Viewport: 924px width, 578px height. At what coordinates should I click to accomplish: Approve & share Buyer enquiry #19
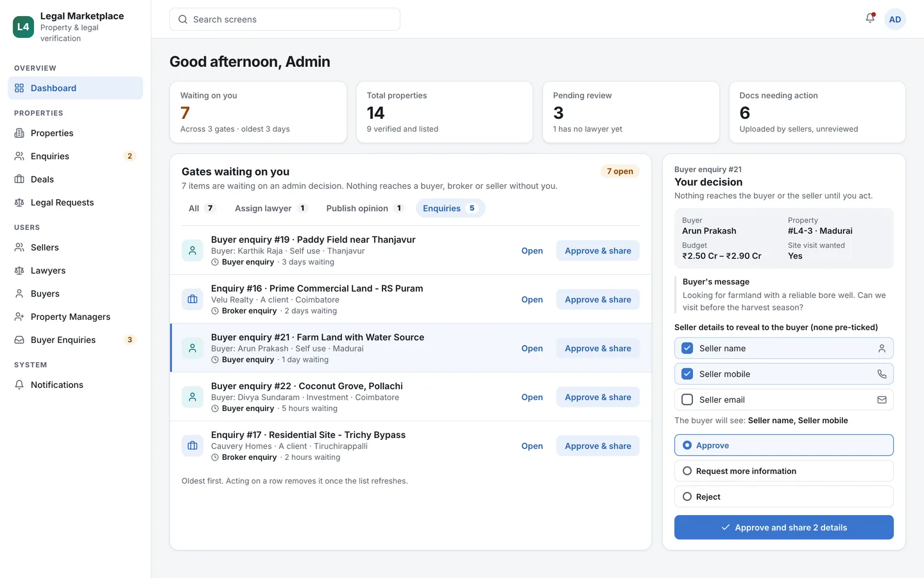pyautogui.click(x=598, y=250)
